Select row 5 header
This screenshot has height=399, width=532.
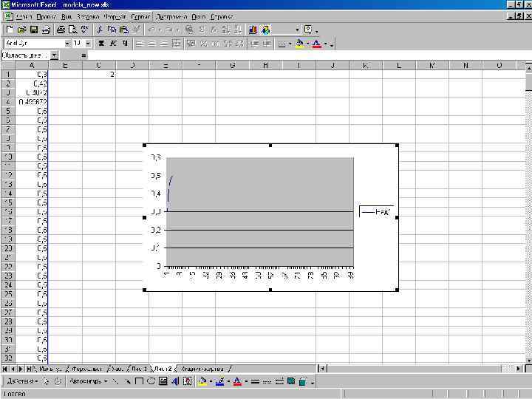tap(8, 111)
